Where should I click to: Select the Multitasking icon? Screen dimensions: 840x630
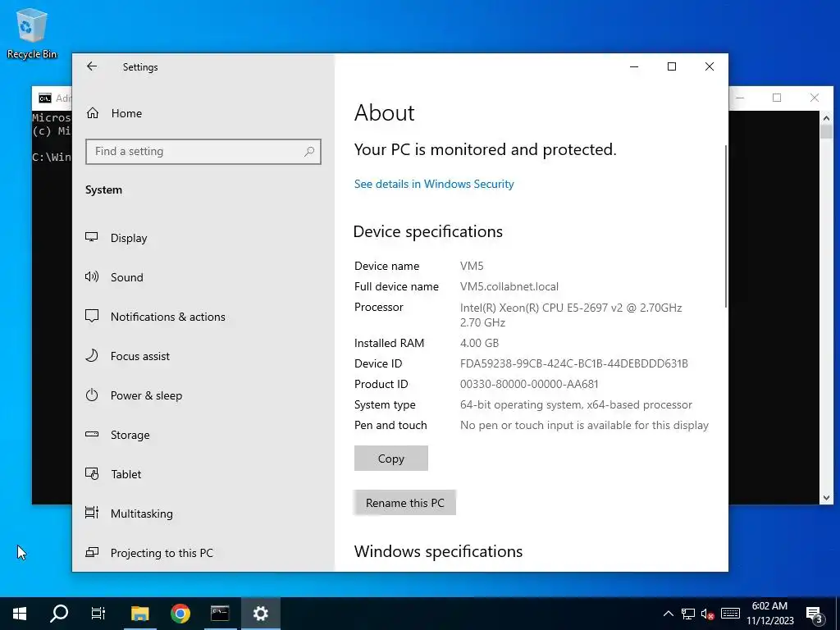pos(92,514)
